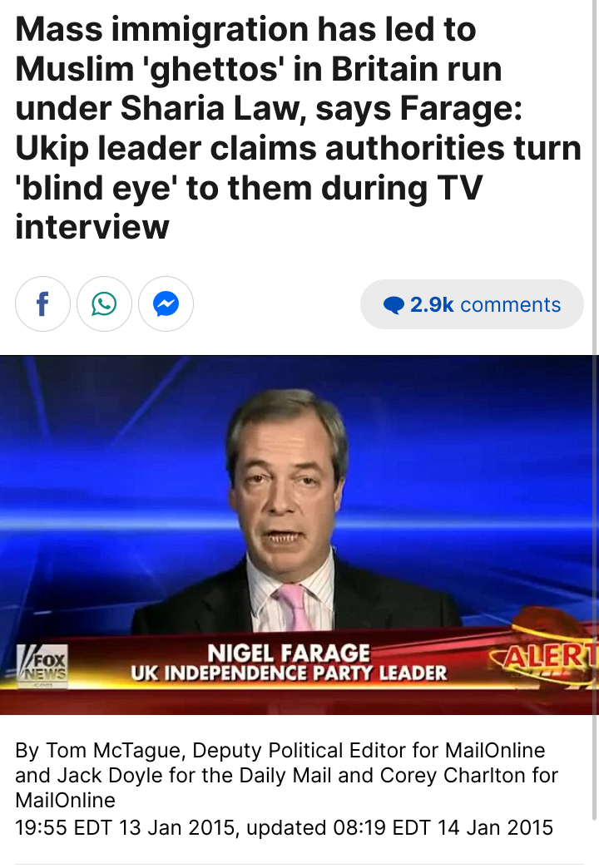Click the NIGEL FARAGE name caption in image
The width and height of the screenshot is (599, 868).
[289, 653]
